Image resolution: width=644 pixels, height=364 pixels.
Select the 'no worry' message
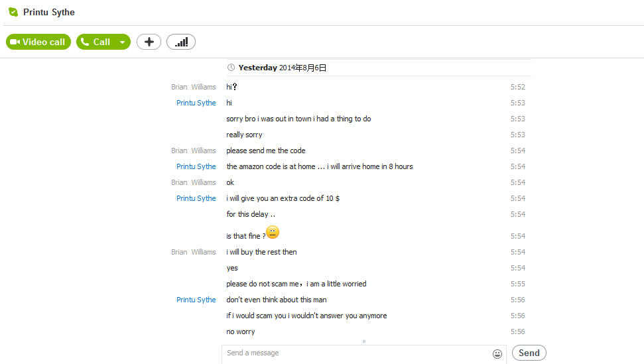click(x=241, y=332)
